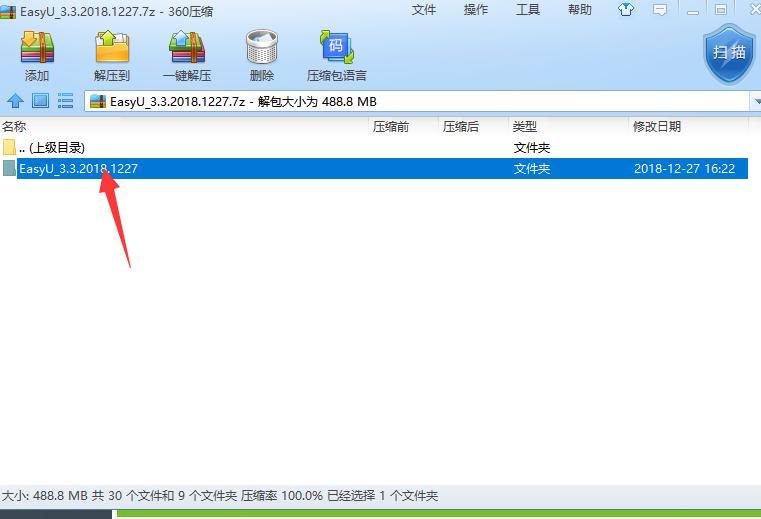This screenshot has width=761, height=519.
Task: Click the archive path address field
Action: pos(417,101)
